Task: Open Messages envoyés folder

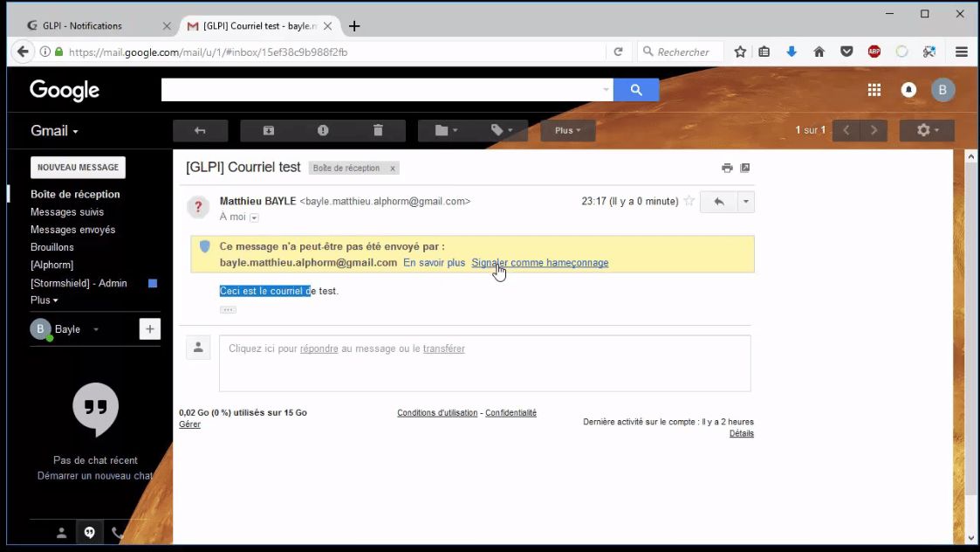Action: point(72,230)
